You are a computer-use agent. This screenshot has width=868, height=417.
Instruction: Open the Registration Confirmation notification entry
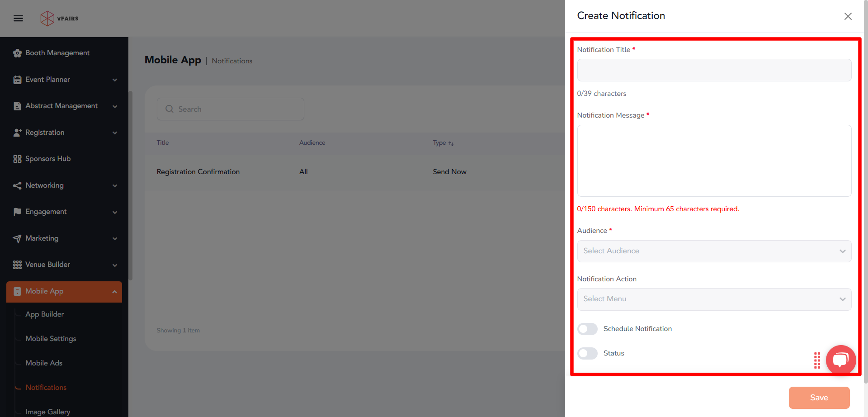(x=198, y=172)
